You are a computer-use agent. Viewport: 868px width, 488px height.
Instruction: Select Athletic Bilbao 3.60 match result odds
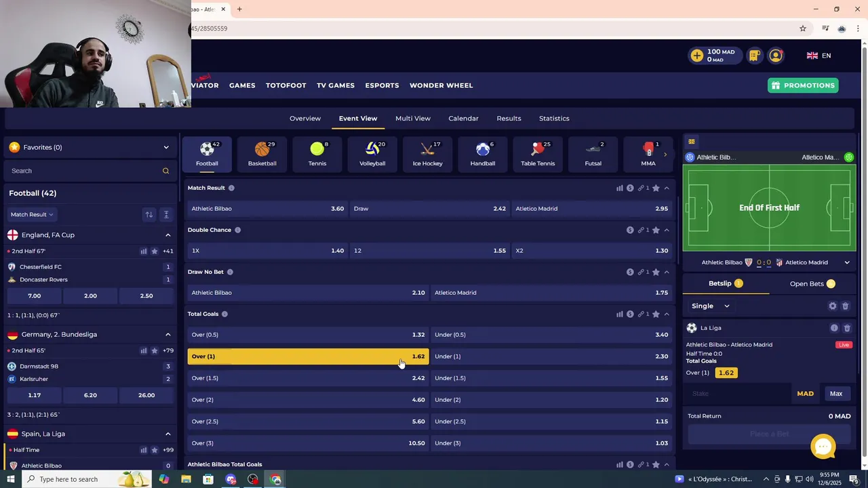coord(267,209)
